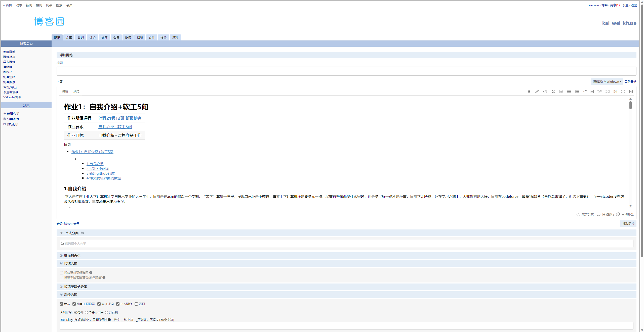644x332 pixels.
Task: Select 只有我 access radio button
Action: (106, 313)
